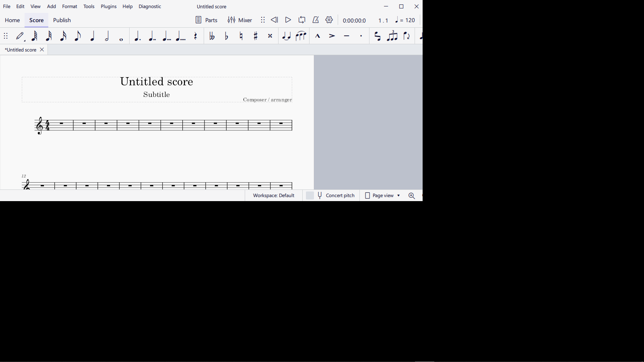Open Page view dropdown

pos(382,195)
